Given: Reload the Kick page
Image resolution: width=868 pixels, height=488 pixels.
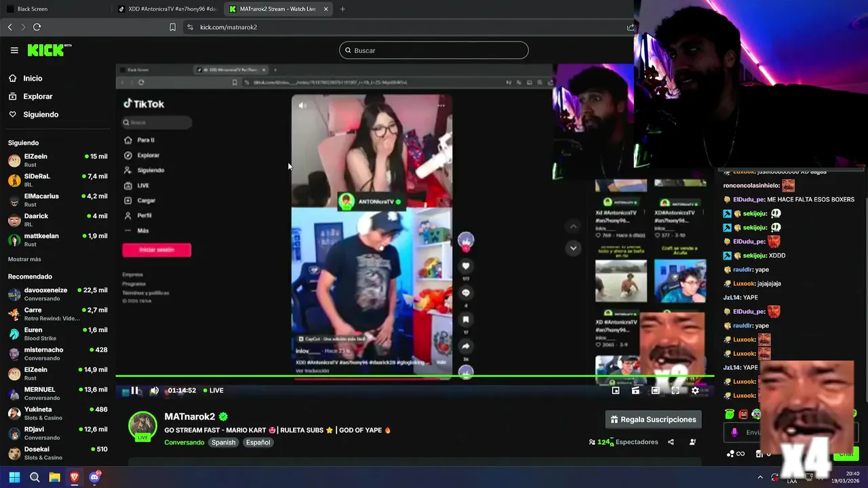Looking at the screenshot, I should point(37,27).
